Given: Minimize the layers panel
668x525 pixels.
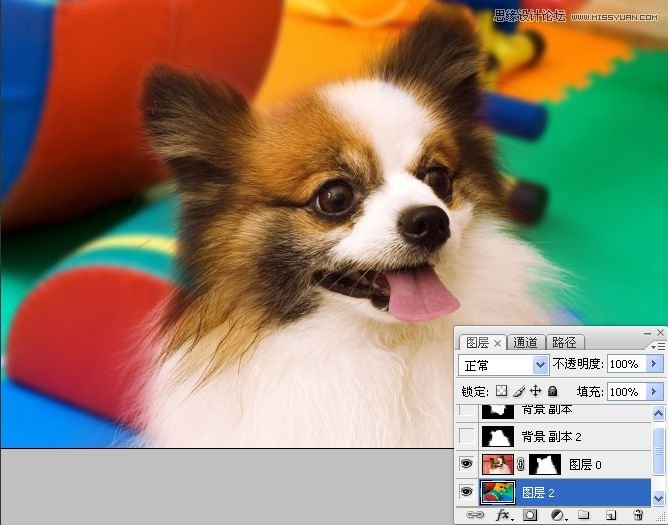Looking at the screenshot, I should [x=647, y=333].
